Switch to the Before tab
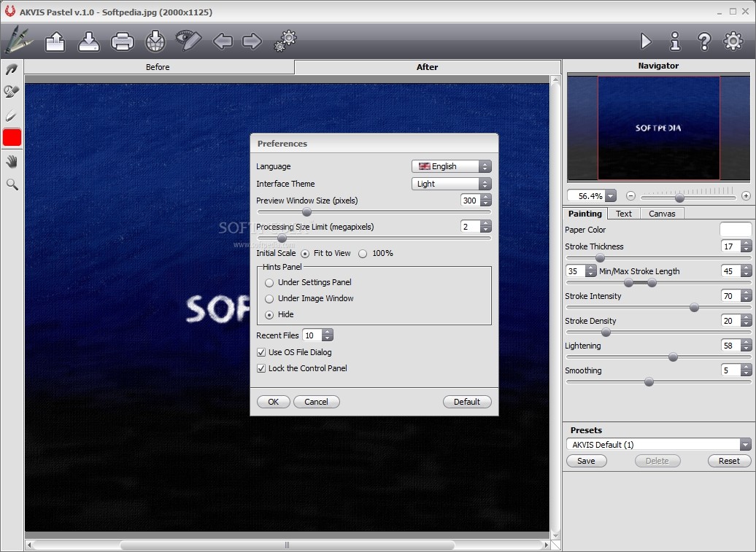Image resolution: width=756 pixels, height=552 pixels. point(159,67)
